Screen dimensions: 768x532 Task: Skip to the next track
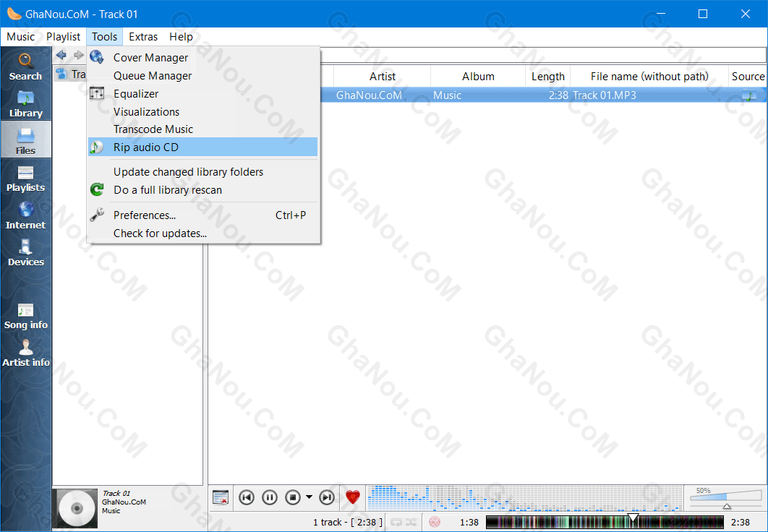[x=327, y=497]
